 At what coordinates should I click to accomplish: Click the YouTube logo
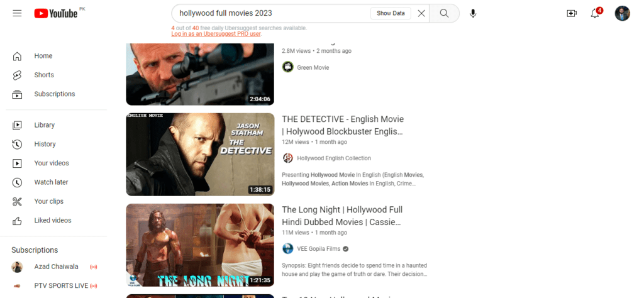(56, 14)
